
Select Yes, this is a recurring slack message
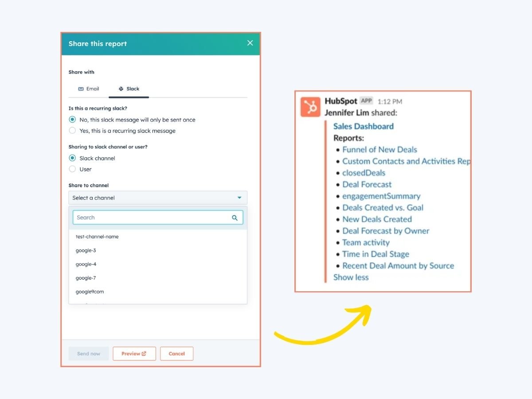[x=72, y=131]
